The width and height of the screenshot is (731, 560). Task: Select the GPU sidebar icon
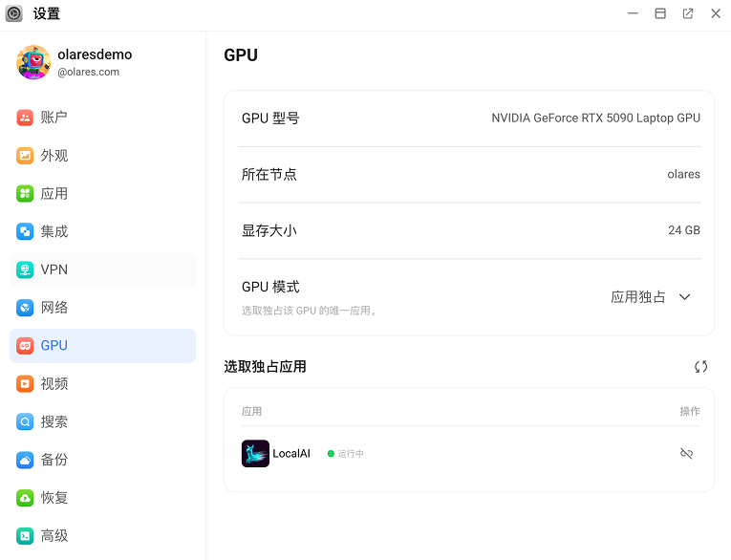[x=25, y=346]
